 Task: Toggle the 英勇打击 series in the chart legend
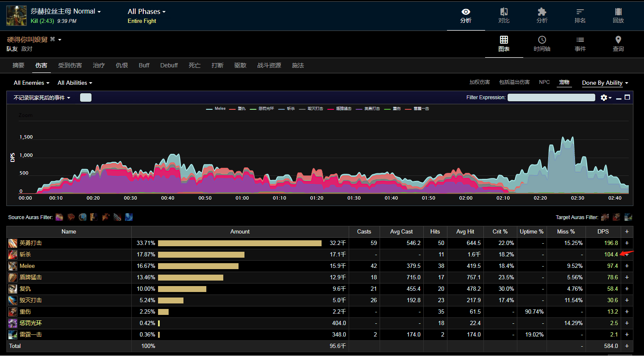(368, 109)
